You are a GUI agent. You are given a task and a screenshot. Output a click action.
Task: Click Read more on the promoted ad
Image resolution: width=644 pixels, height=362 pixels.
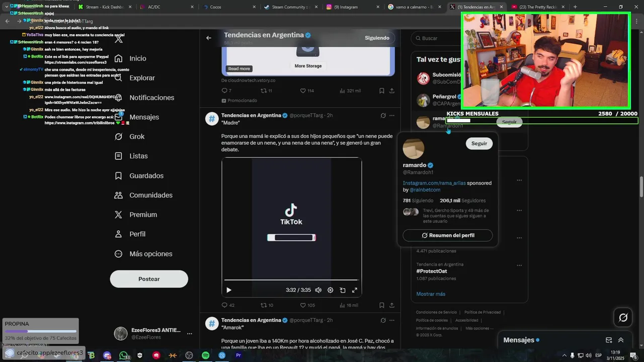239,69
